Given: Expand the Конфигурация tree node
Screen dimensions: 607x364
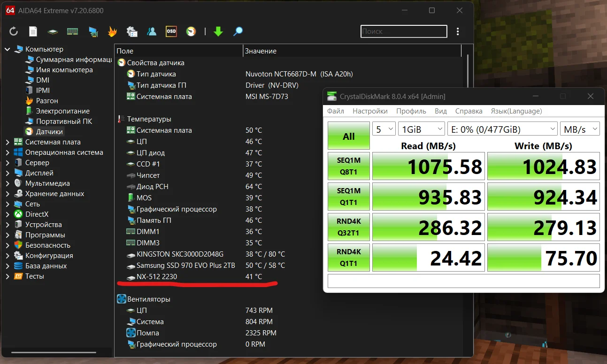Looking at the screenshot, I should pos(7,256).
